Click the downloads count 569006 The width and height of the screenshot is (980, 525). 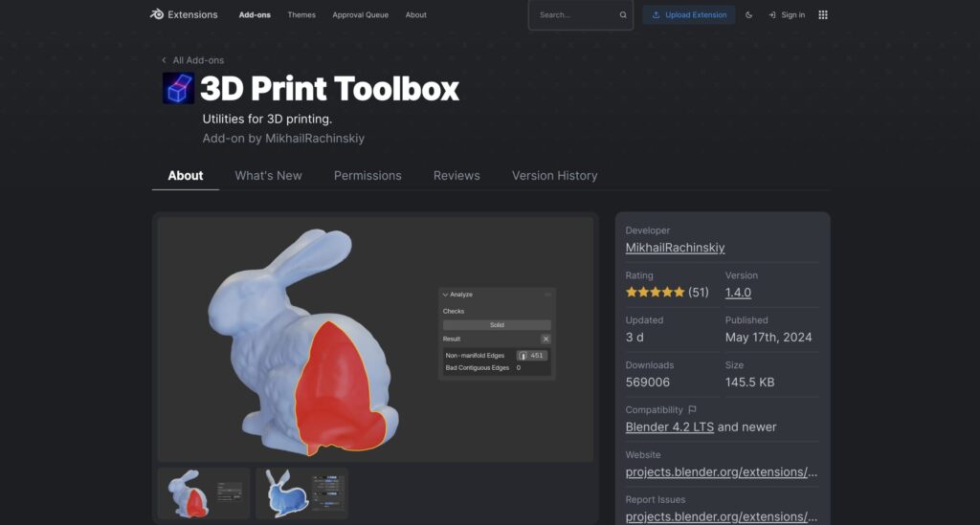pos(648,383)
